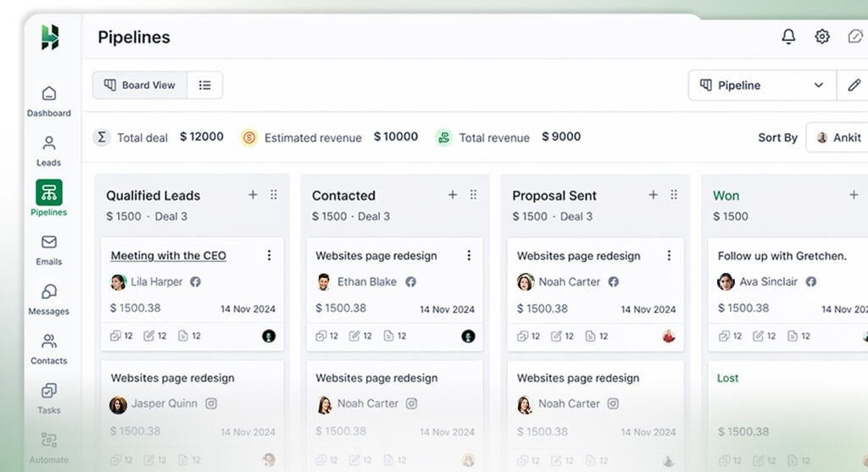Add a deal to Proposal Sent column
868x472 pixels.
pyautogui.click(x=654, y=195)
